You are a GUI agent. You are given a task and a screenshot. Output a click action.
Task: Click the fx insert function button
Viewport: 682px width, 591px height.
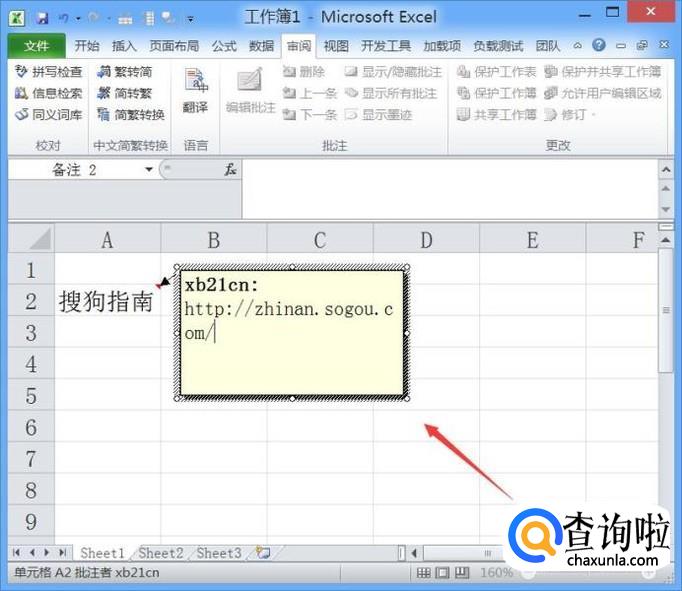[x=230, y=169]
